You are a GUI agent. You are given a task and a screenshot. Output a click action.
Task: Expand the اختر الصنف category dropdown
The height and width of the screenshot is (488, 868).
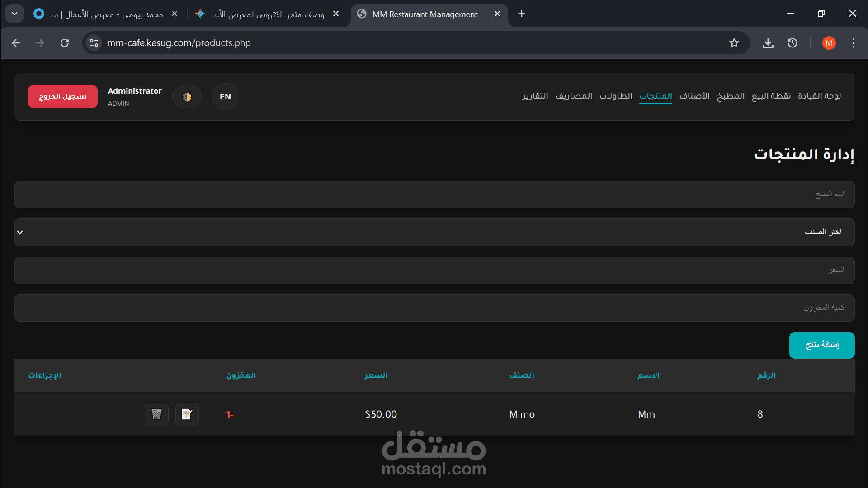[x=434, y=232]
